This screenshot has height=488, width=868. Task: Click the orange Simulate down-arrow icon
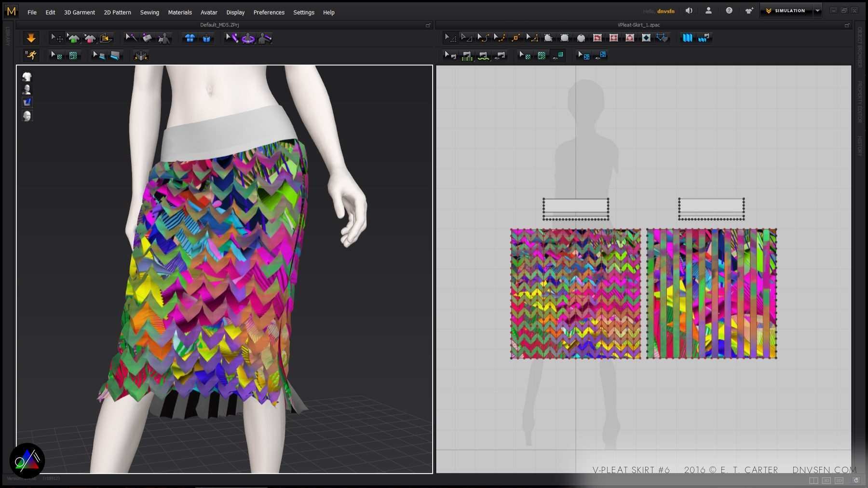tap(31, 38)
